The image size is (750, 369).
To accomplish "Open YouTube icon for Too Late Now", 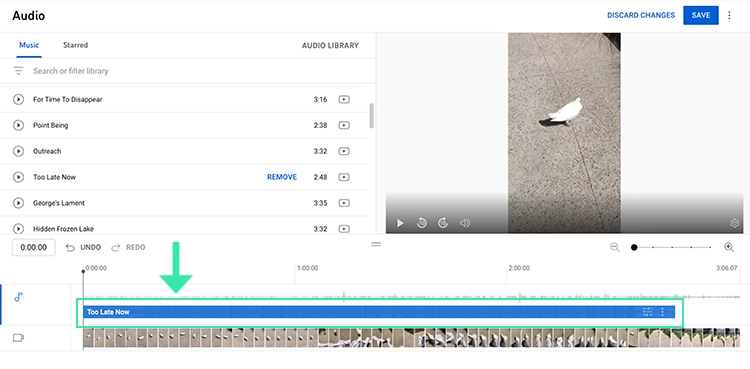I will point(344,177).
